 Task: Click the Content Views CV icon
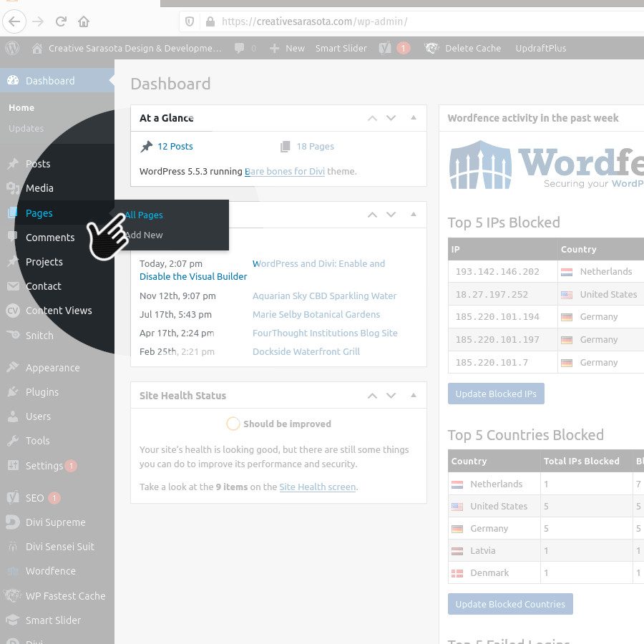13,311
